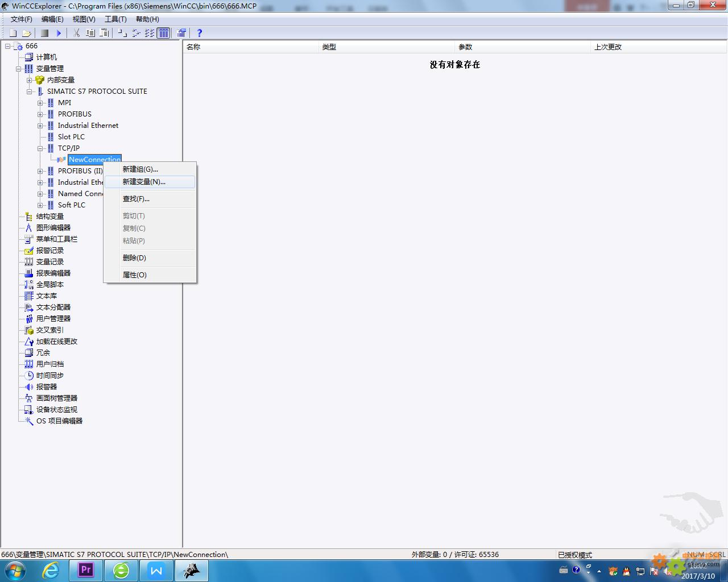Select 交叉索引 cross reference item

pyautogui.click(x=49, y=330)
